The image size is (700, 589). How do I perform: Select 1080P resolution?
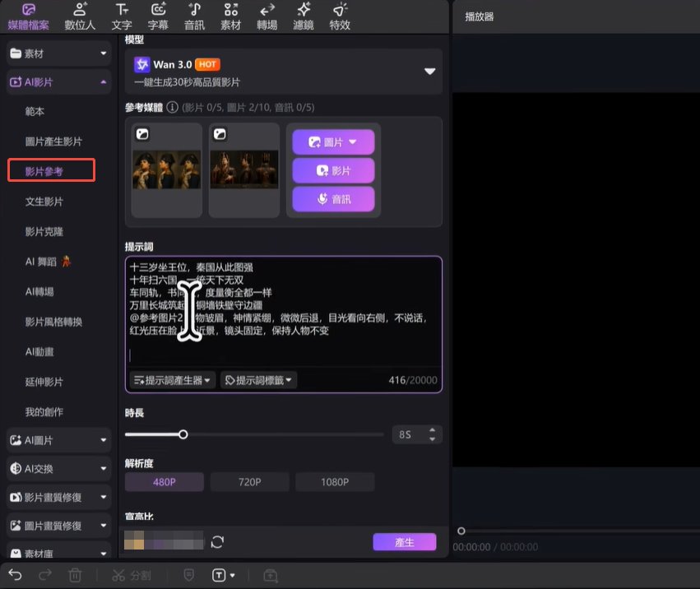click(335, 482)
